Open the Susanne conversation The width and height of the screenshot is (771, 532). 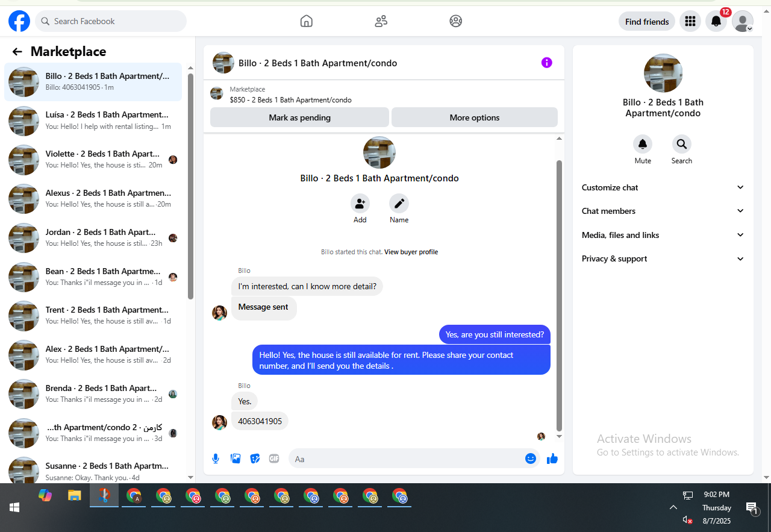[93, 471]
